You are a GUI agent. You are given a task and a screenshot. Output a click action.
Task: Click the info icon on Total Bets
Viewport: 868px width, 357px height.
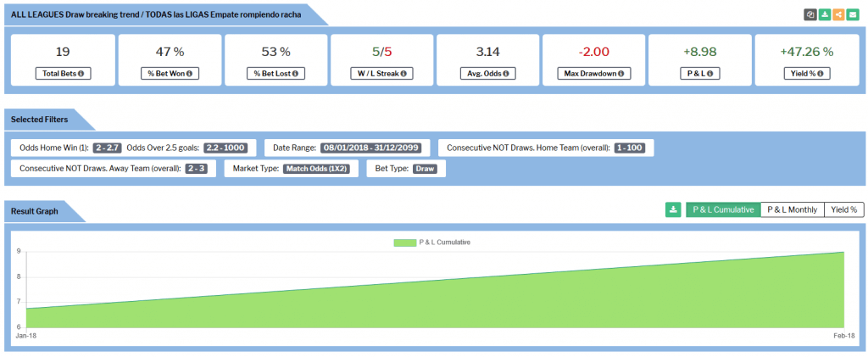pyautogui.click(x=81, y=74)
